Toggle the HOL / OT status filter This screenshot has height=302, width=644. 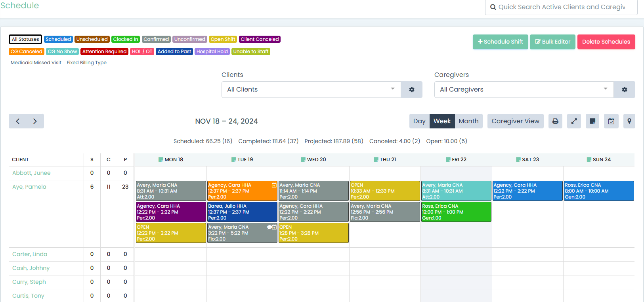142,52
